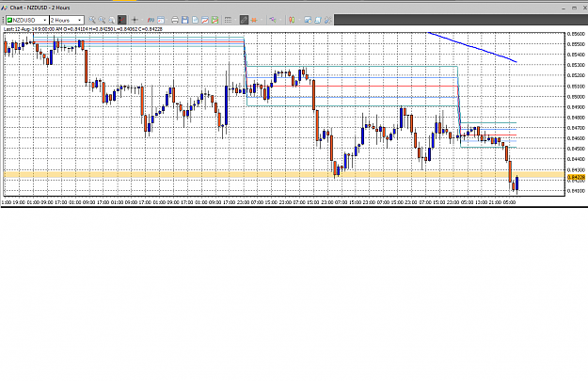Click the stacked pages icon
The height and width of the screenshot is (381, 588).
[x=318, y=20]
